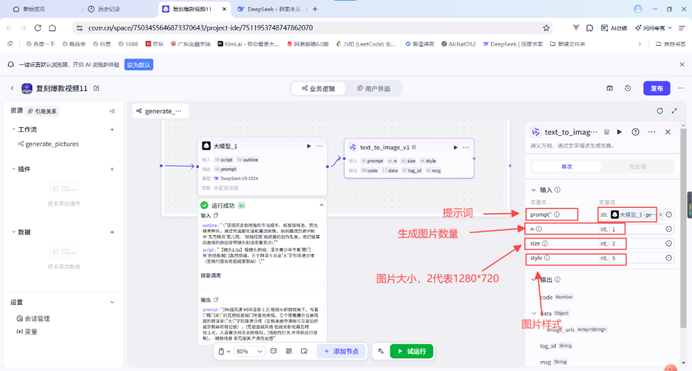The width and height of the screenshot is (692, 371).
Task: Open the 引用关系 view
Action: tap(42, 111)
